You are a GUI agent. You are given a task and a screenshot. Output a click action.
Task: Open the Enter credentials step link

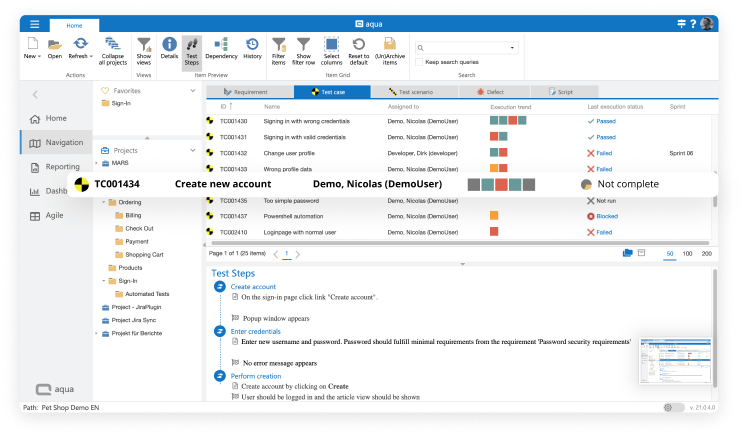click(256, 332)
